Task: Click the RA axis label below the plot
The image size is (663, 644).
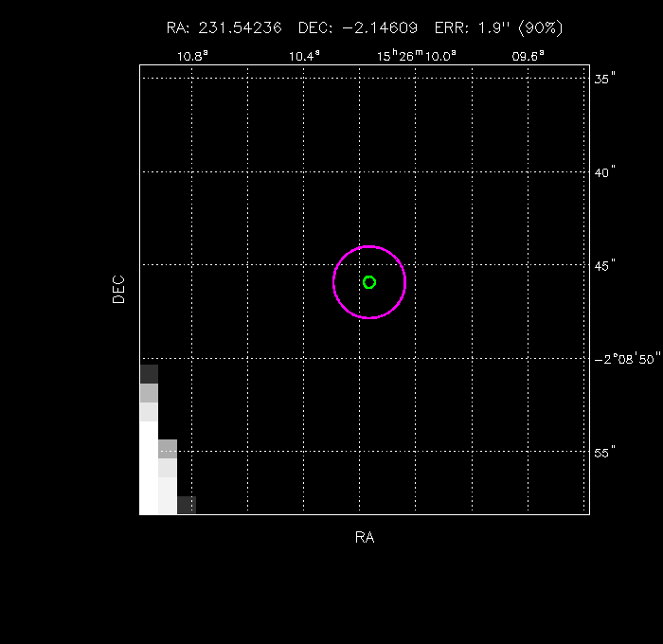Action: click(x=365, y=537)
